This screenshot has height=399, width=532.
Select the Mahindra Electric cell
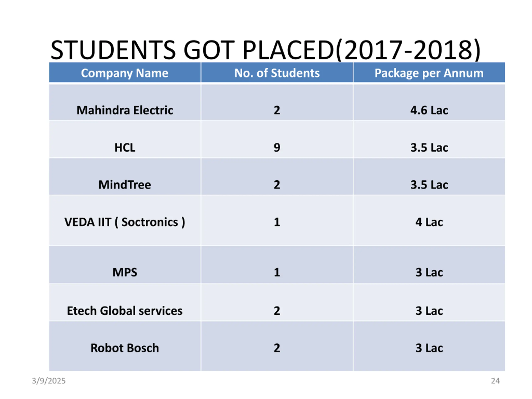click(125, 102)
